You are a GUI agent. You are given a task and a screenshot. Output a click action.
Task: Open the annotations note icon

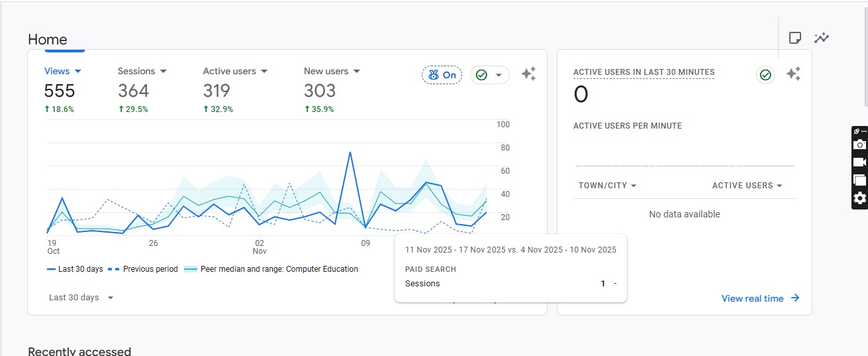[795, 38]
